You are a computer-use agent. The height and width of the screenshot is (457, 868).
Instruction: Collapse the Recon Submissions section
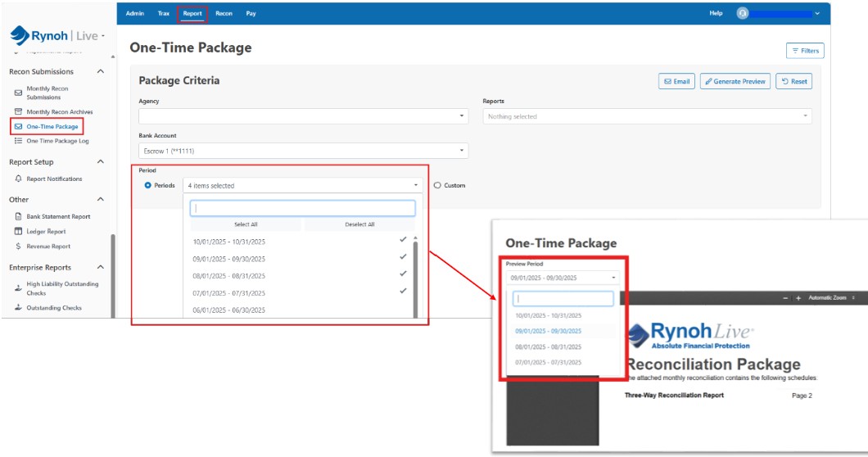(x=101, y=71)
